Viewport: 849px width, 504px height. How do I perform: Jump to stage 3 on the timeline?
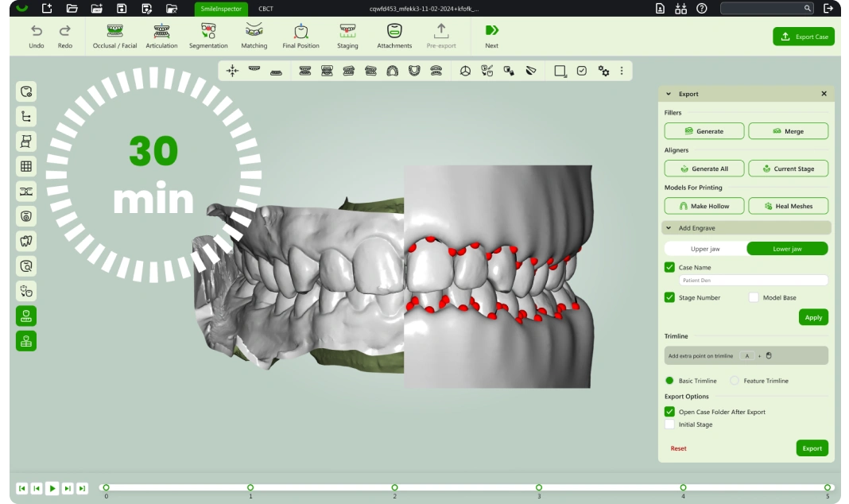(539, 487)
